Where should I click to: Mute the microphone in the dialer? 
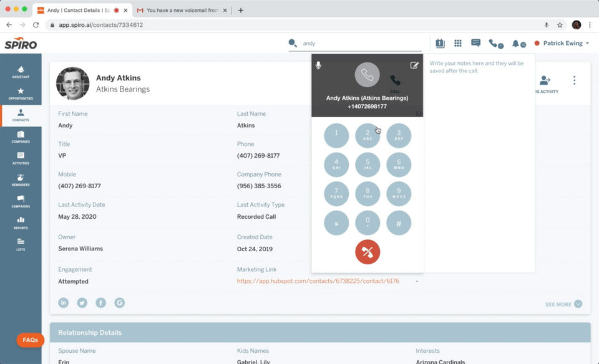(318, 65)
